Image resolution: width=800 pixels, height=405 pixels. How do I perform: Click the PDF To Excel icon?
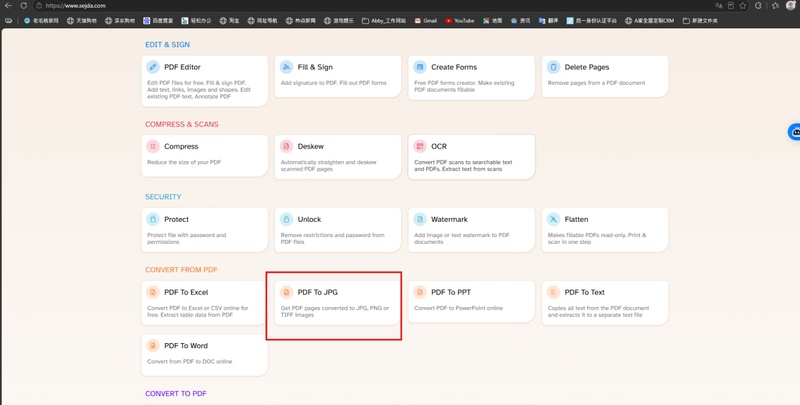(153, 292)
